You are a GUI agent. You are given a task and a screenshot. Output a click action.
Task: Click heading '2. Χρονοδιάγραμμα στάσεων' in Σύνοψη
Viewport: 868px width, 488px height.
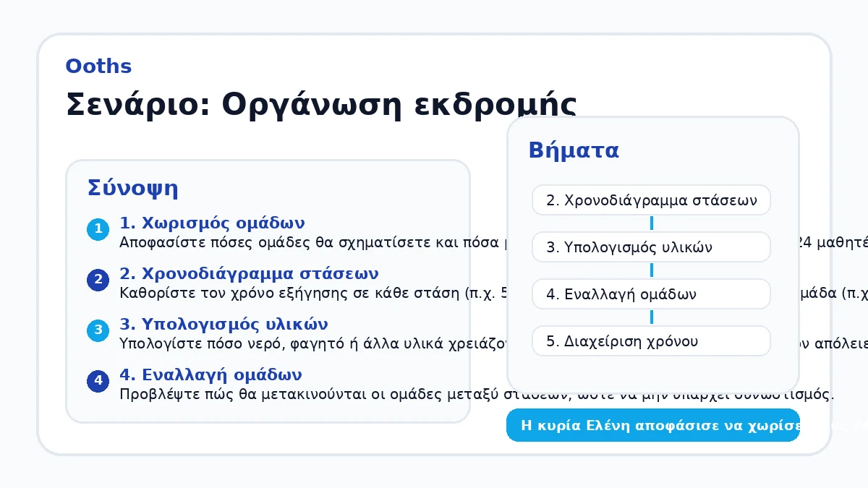pos(249,273)
